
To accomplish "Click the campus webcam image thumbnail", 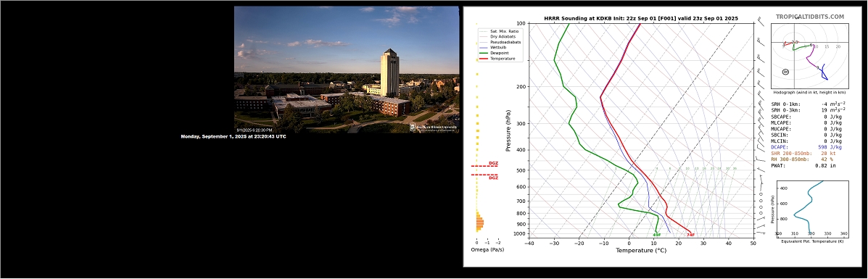I will [347, 69].
